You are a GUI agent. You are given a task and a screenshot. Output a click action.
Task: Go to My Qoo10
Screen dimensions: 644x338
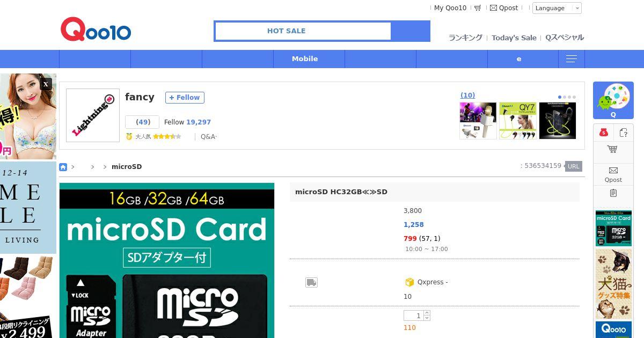click(450, 8)
